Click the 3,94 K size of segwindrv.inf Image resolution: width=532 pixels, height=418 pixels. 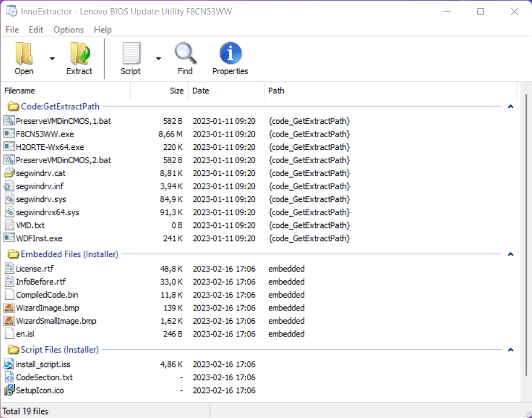tap(172, 186)
